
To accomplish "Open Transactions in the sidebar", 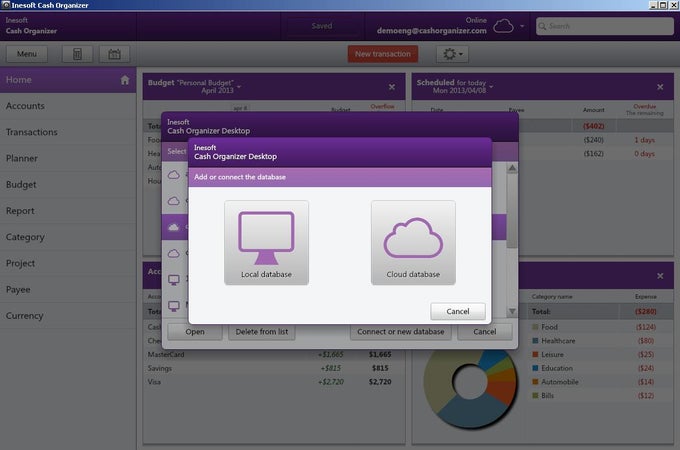I will coord(68,132).
